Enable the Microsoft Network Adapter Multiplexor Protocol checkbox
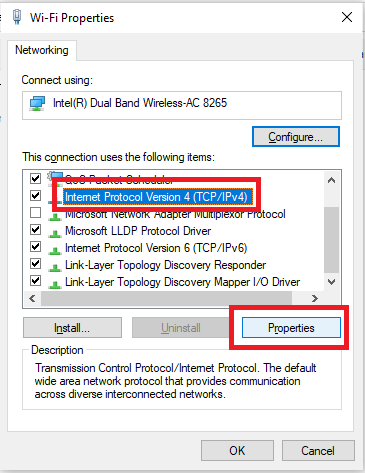This screenshot has height=473, width=365. click(x=35, y=212)
